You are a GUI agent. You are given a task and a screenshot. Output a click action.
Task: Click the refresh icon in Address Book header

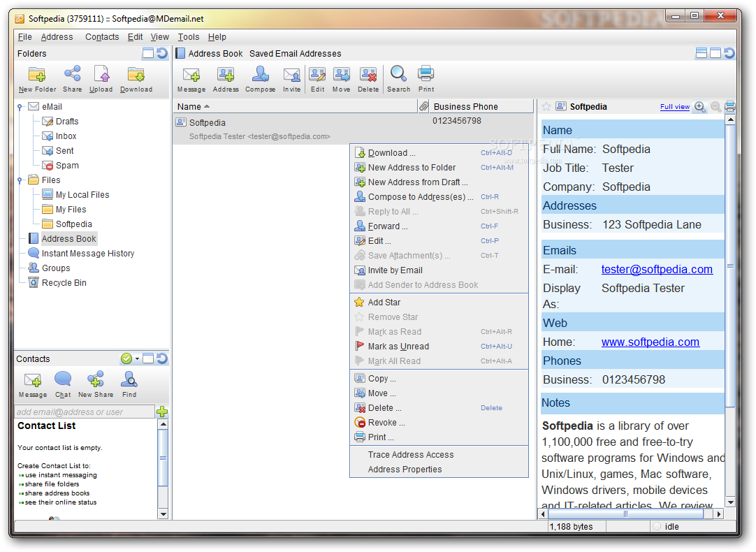pos(729,53)
